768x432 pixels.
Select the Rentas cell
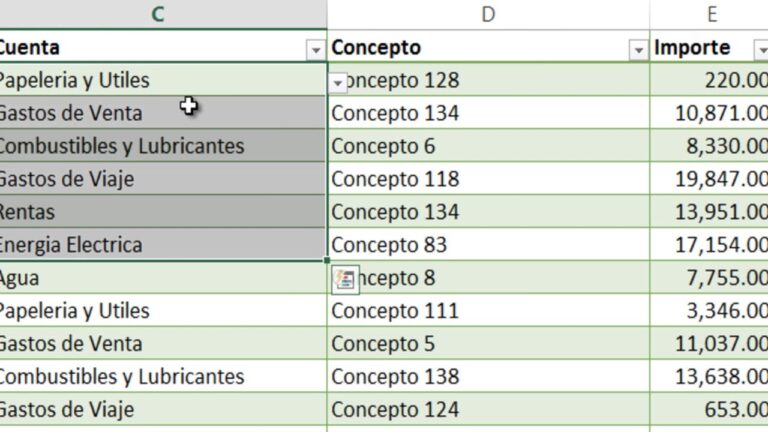coord(163,212)
